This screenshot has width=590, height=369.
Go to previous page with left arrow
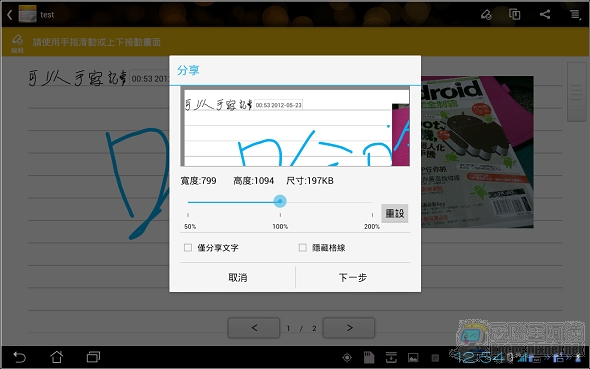254,328
